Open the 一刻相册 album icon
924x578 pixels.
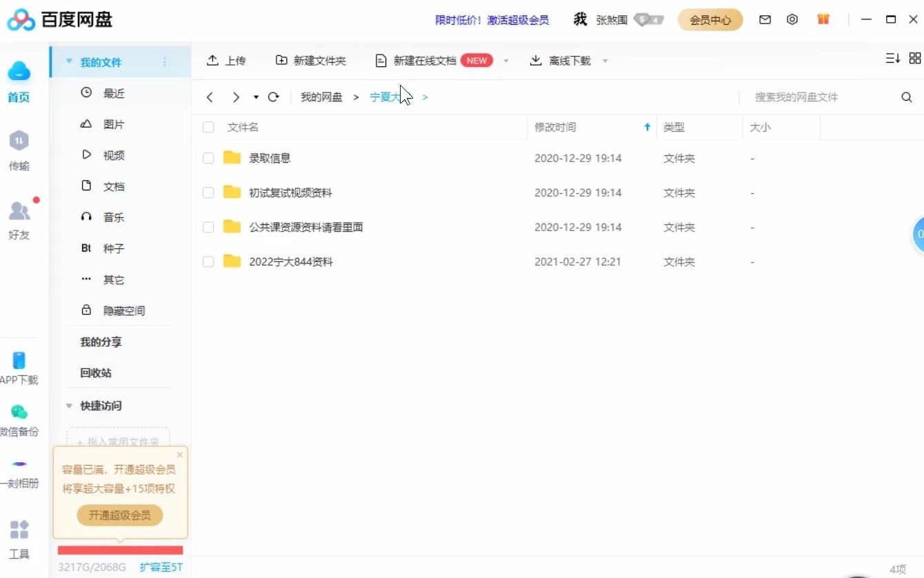click(19, 464)
